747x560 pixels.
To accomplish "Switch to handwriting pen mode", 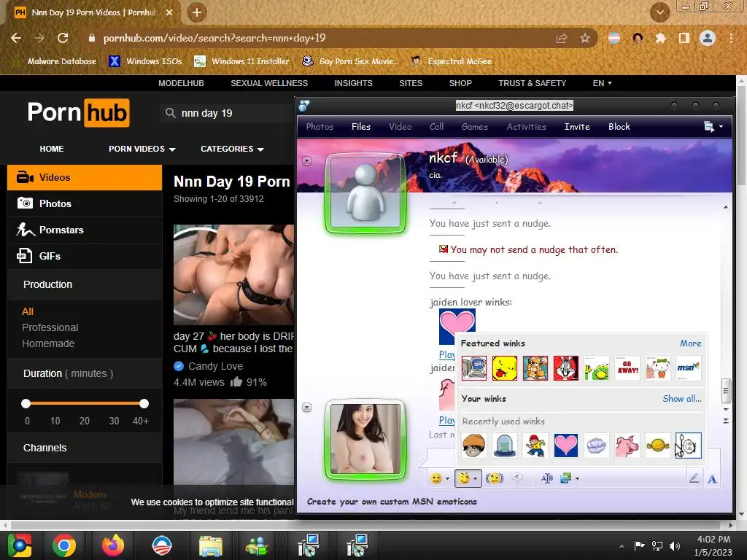I will click(x=694, y=478).
